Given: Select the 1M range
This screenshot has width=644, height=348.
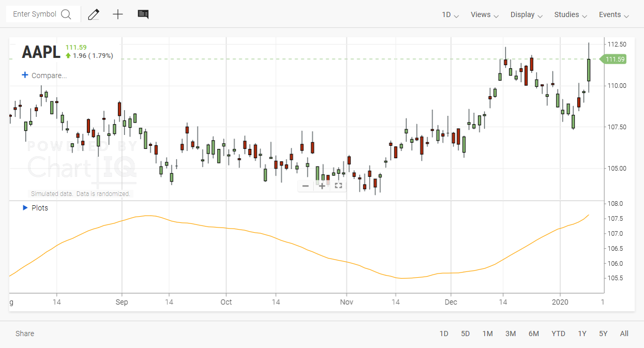Looking at the screenshot, I should pyautogui.click(x=487, y=334).
